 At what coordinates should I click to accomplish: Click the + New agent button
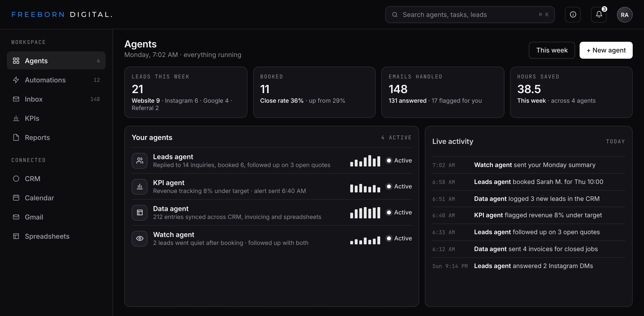pyautogui.click(x=606, y=50)
